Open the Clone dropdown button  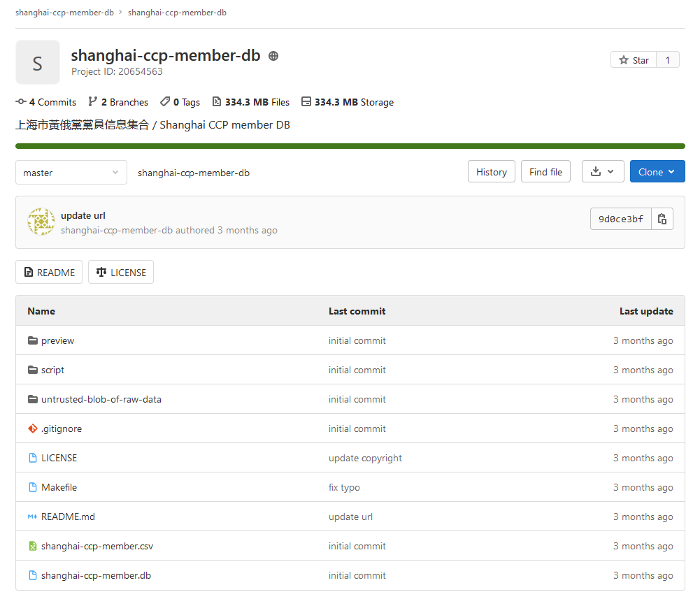[657, 171]
